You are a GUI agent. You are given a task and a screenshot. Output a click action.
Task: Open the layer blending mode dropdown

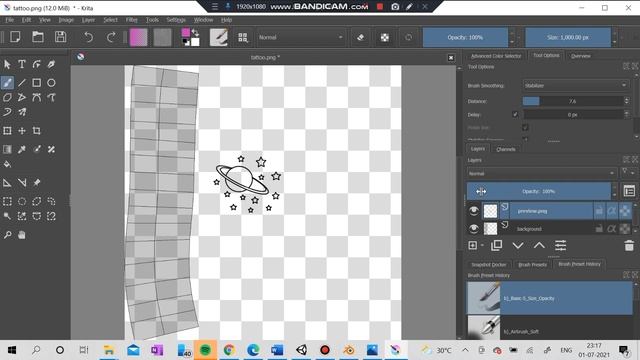[x=541, y=173]
